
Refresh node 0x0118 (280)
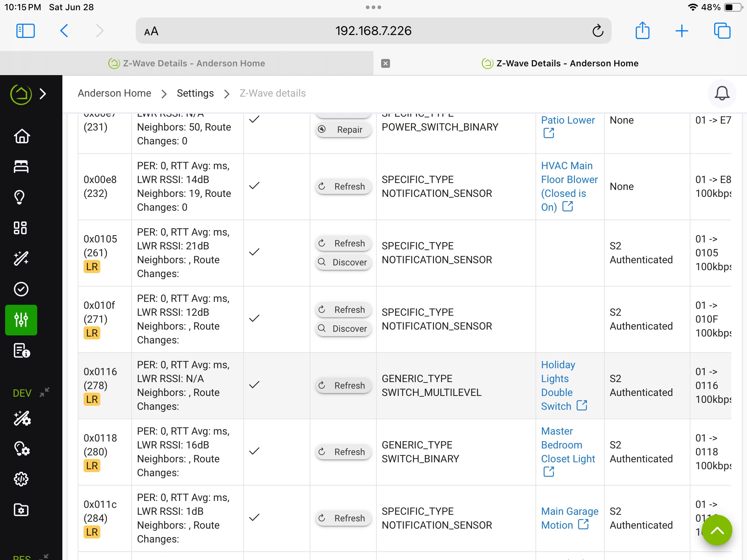click(x=344, y=452)
